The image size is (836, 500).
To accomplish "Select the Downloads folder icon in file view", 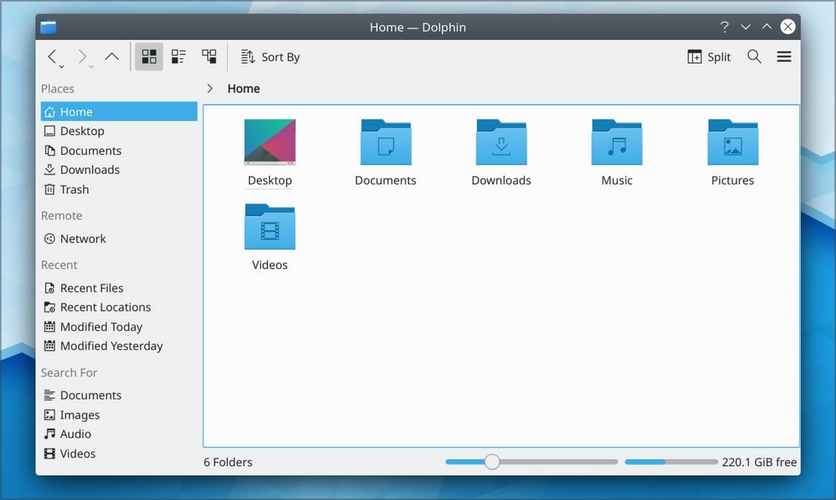I will 501,142.
